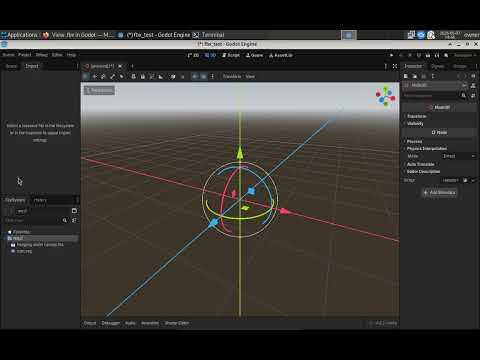Switch to the Script workspace
Viewport: 480px width, 360px height.
point(231,55)
